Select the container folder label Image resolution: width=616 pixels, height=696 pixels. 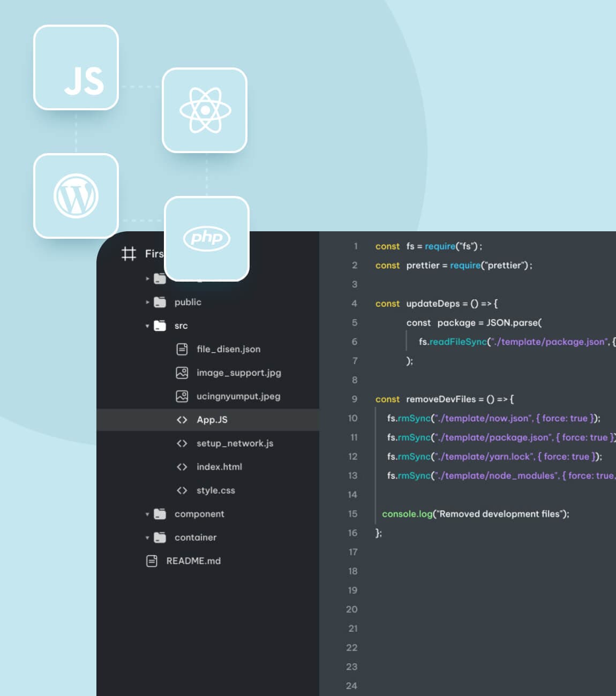click(196, 538)
